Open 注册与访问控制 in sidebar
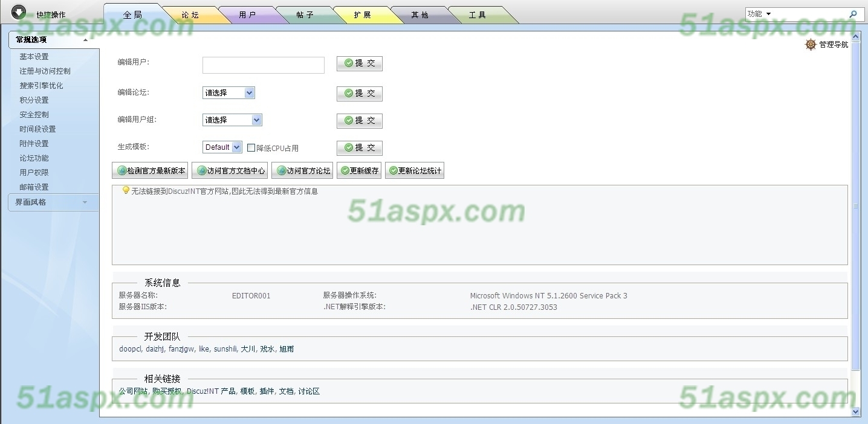 point(45,71)
